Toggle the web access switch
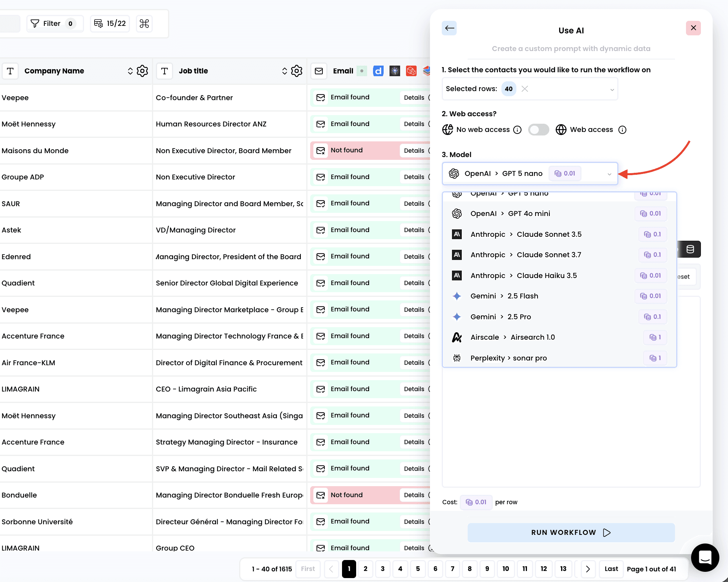The height and width of the screenshot is (582, 728). (x=538, y=130)
